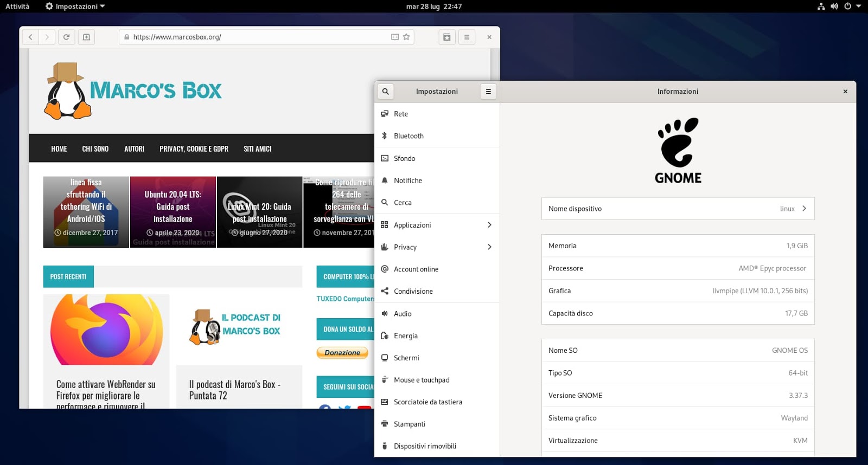This screenshot has width=868, height=465.
Task: Open the Impostazioni app menu in top bar
Action: pyautogui.click(x=75, y=7)
